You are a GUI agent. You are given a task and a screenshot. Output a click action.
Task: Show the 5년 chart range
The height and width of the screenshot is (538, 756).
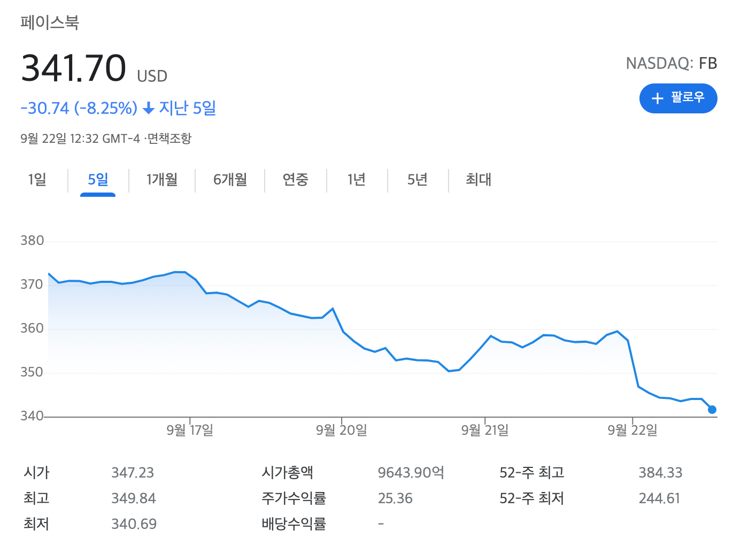tap(418, 180)
